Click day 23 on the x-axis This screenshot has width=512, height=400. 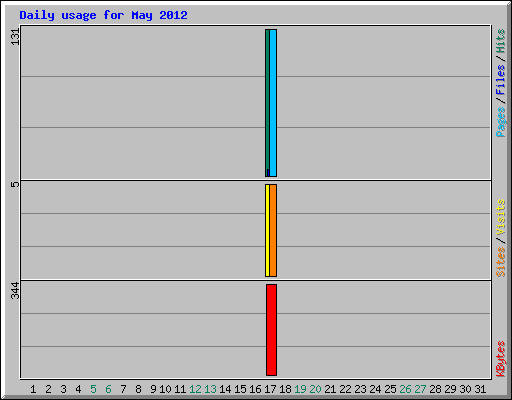tap(360, 389)
